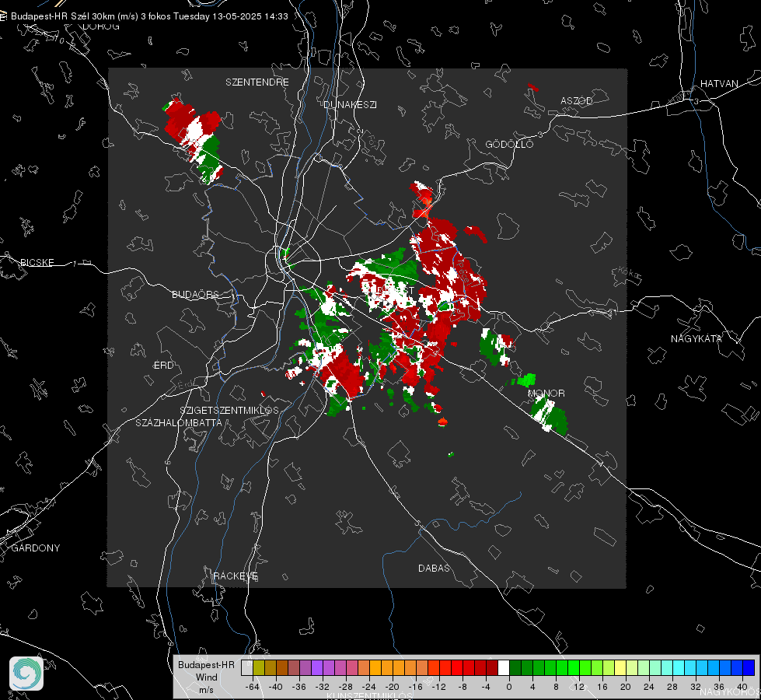
Task: Click the "Wind" legend caption
Action: [x=206, y=677]
